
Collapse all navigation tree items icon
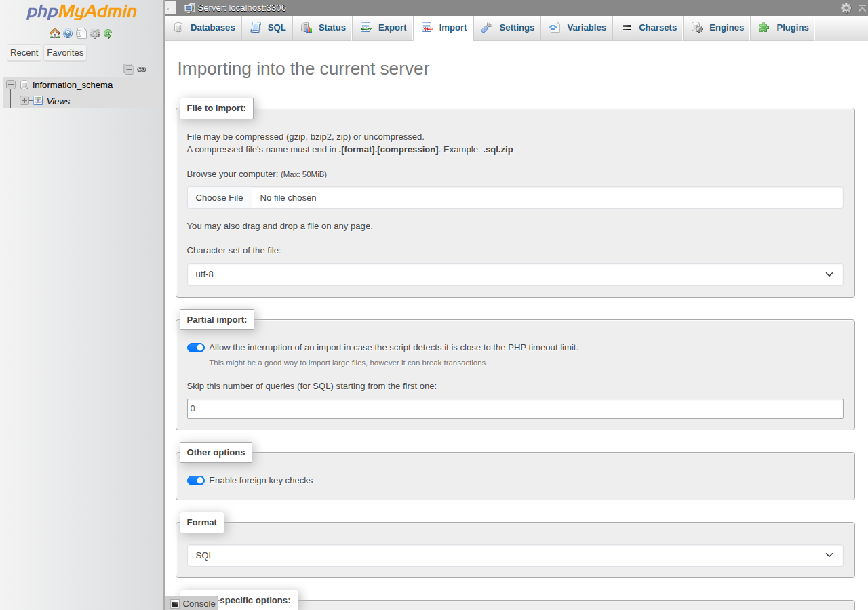click(x=128, y=69)
